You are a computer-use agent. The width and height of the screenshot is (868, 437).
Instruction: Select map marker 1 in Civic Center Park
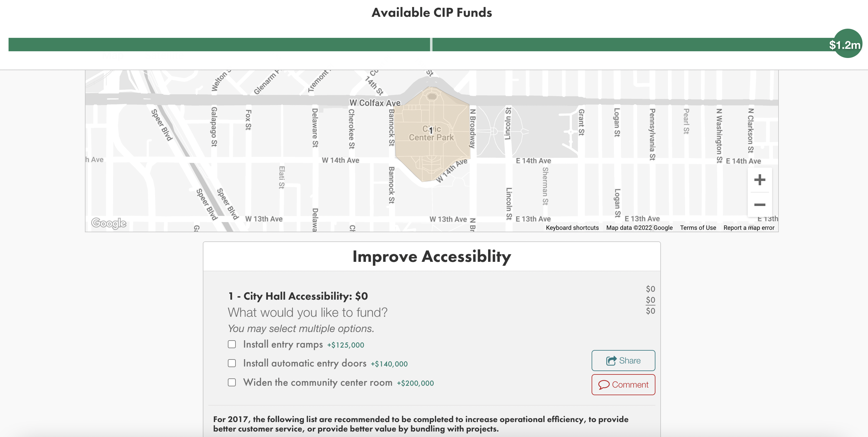coord(431,131)
